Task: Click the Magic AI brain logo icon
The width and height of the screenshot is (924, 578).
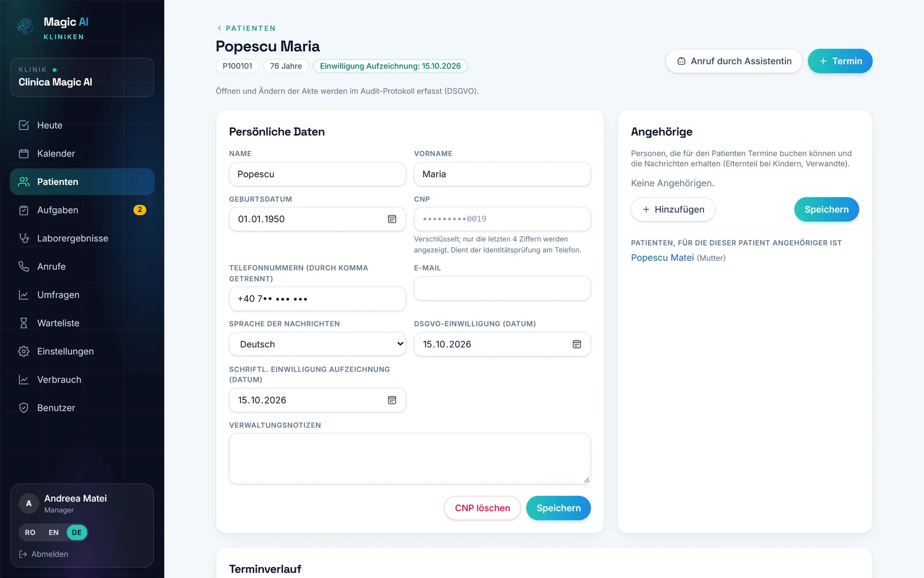Action: tap(25, 26)
